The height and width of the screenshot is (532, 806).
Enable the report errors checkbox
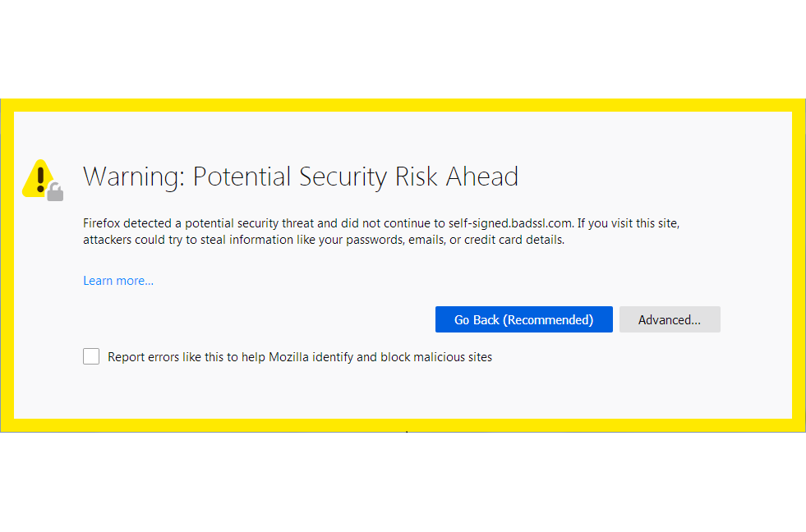[x=91, y=357]
